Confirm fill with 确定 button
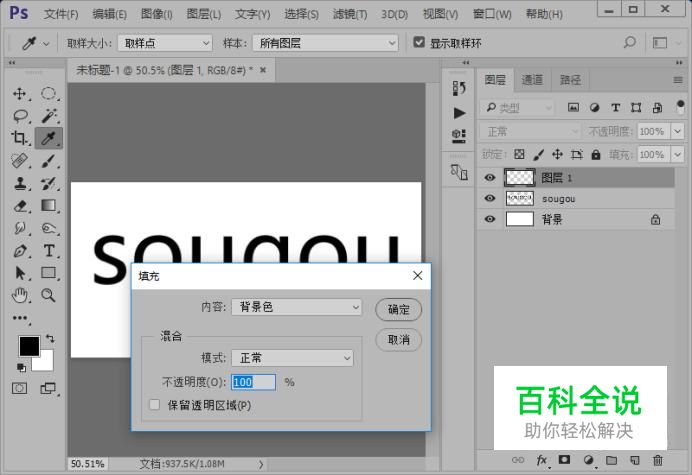Screen dimensions: 692x475 tap(399, 309)
